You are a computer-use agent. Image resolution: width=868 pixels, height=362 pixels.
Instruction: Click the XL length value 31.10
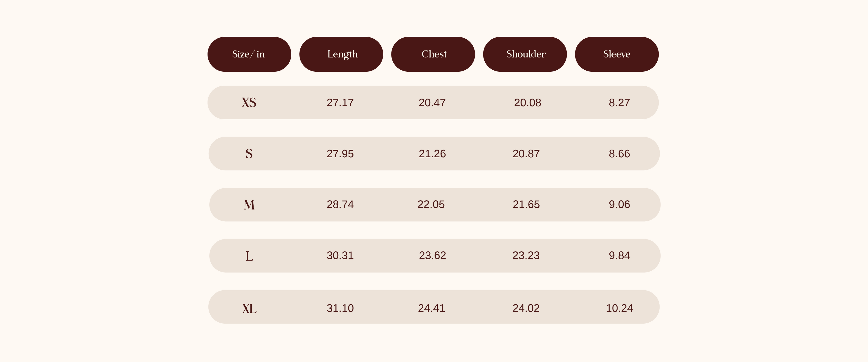340,308
